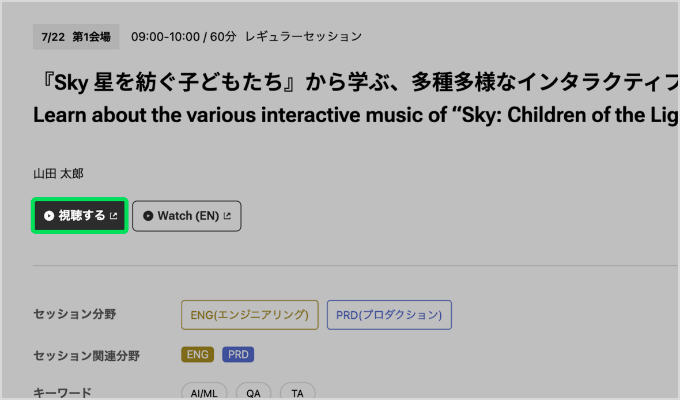Click the セッション分野 label

coord(75,314)
